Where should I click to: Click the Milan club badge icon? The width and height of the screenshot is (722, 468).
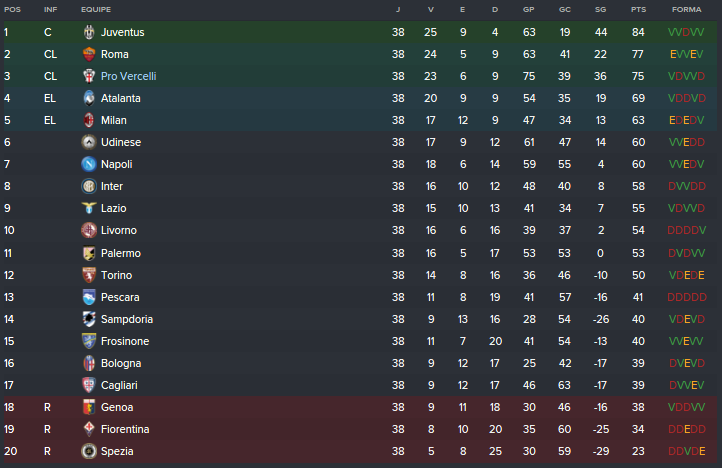[x=89, y=120]
